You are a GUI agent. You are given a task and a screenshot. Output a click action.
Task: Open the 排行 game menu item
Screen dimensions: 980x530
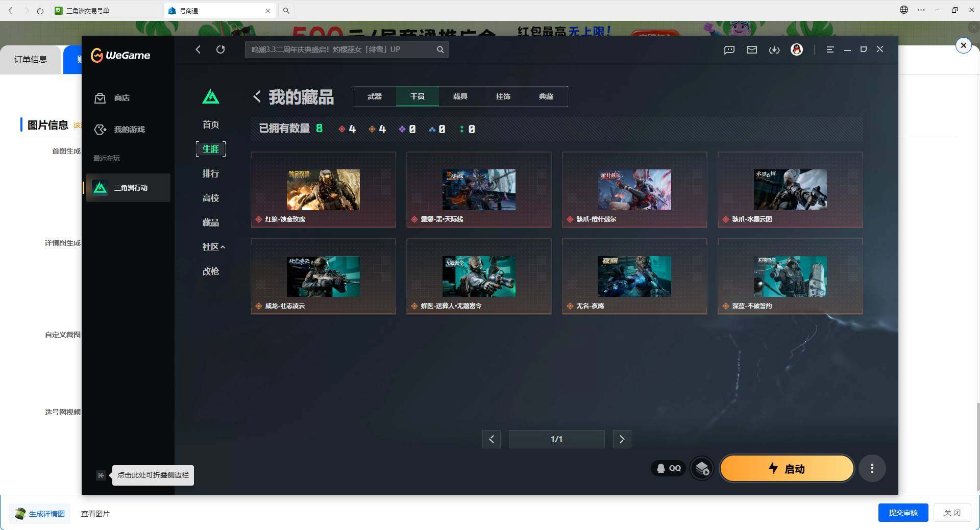click(211, 173)
